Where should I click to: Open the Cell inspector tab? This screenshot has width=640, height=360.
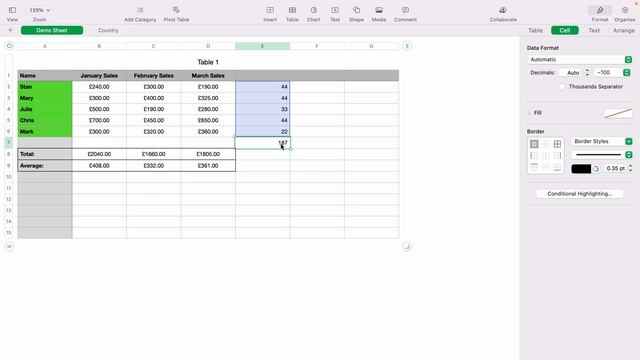[564, 30]
